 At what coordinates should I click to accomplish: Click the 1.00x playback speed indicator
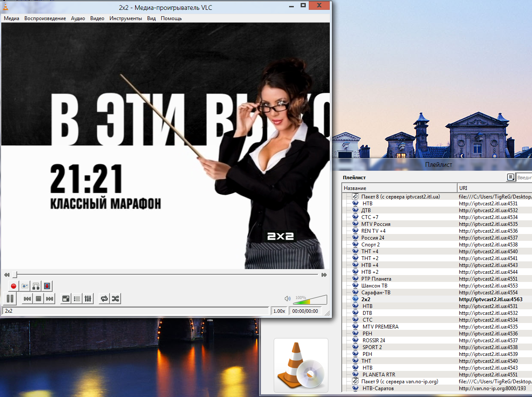pyautogui.click(x=279, y=311)
